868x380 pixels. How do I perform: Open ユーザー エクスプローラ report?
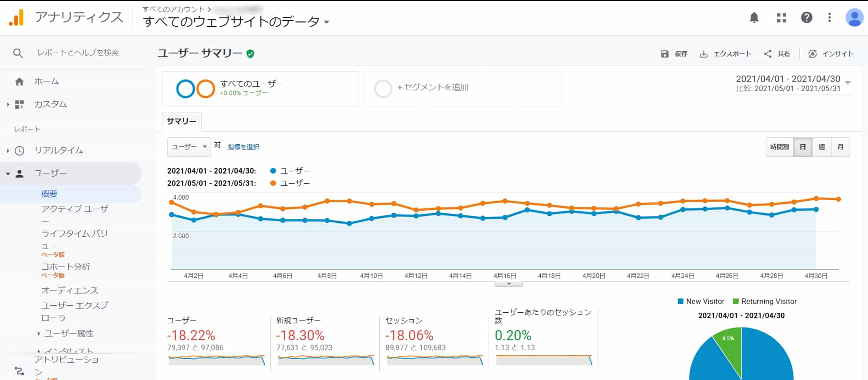point(74,311)
